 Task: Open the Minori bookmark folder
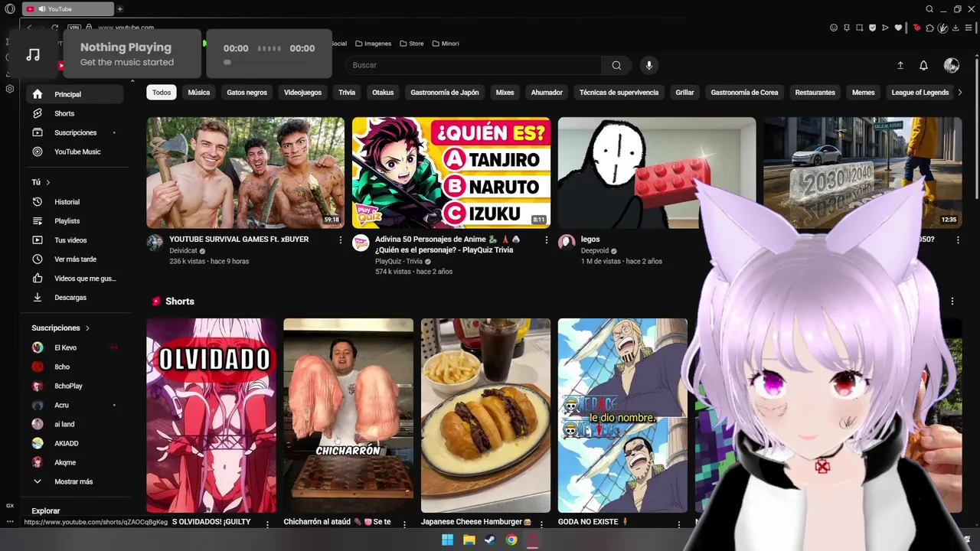tap(446, 44)
